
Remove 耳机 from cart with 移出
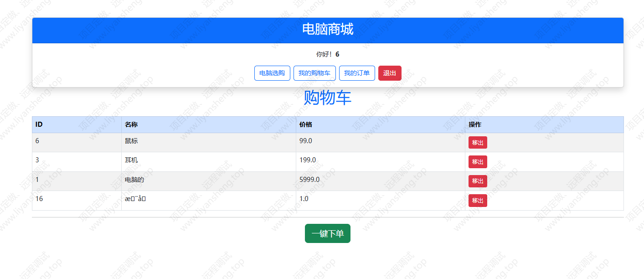478,162
